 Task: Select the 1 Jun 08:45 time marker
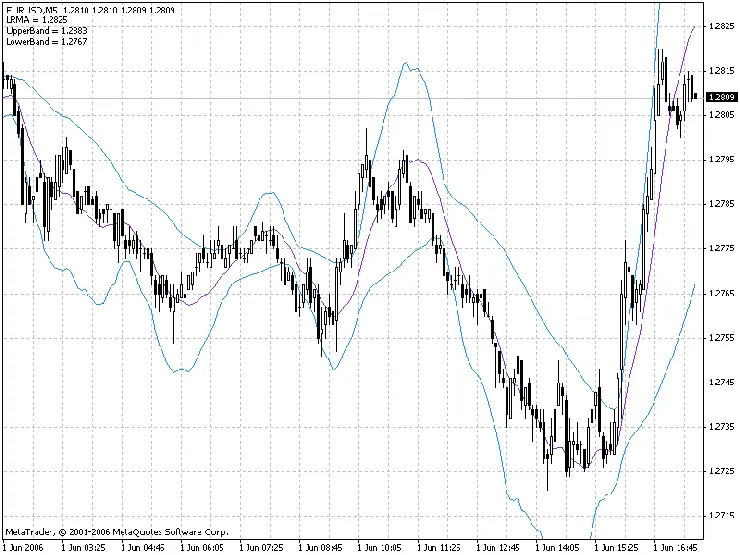[320, 547]
